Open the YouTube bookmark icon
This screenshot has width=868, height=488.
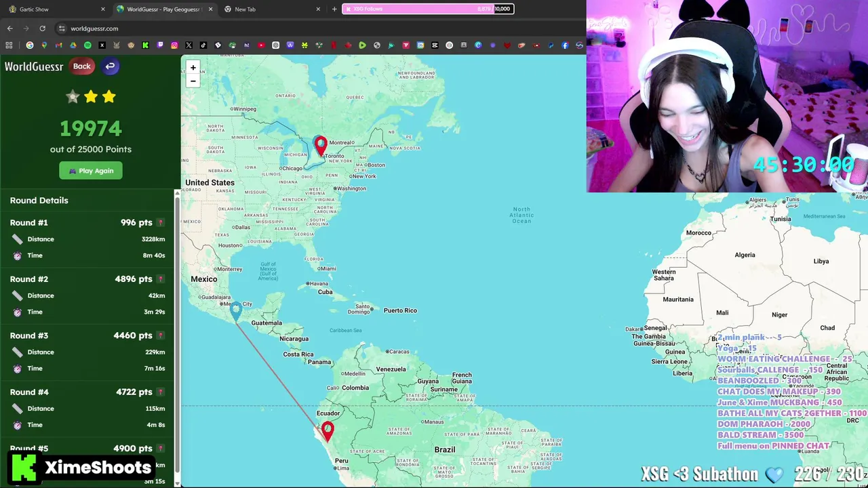coord(261,45)
